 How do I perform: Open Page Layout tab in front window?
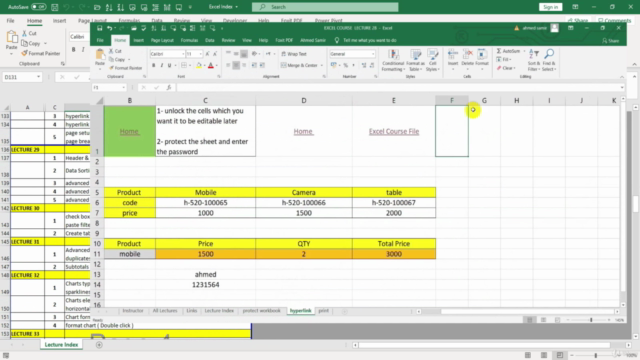pos(162,40)
